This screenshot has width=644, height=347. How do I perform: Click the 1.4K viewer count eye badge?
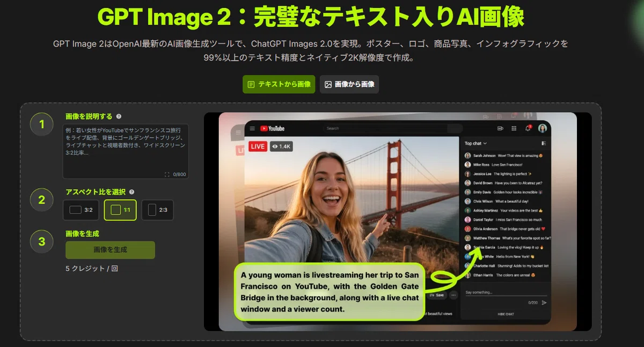pyautogui.click(x=281, y=146)
